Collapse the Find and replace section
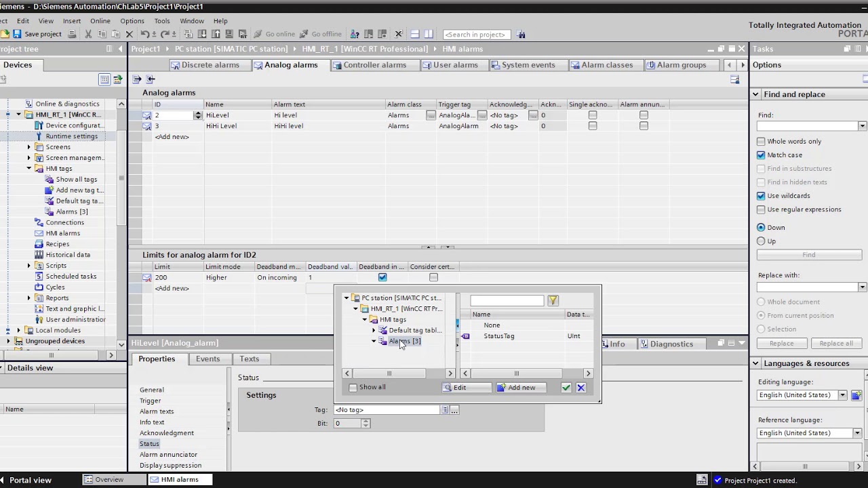This screenshot has width=868, height=488. click(x=755, y=95)
